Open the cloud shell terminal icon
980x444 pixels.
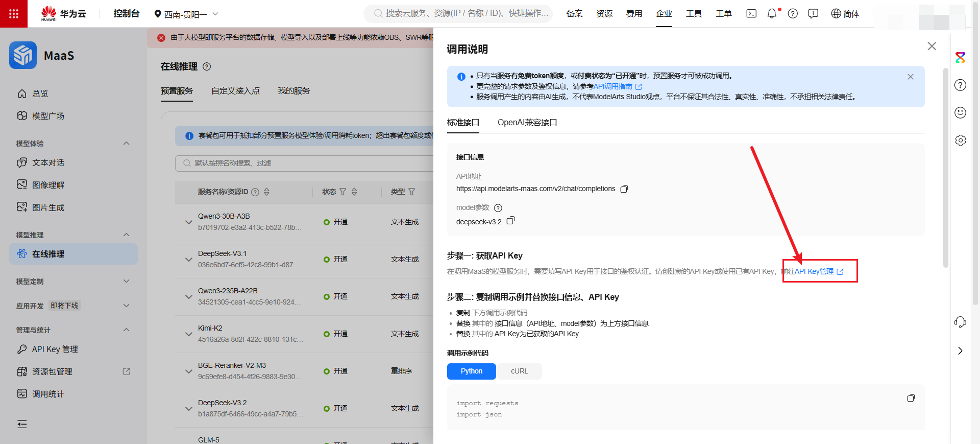pos(751,14)
